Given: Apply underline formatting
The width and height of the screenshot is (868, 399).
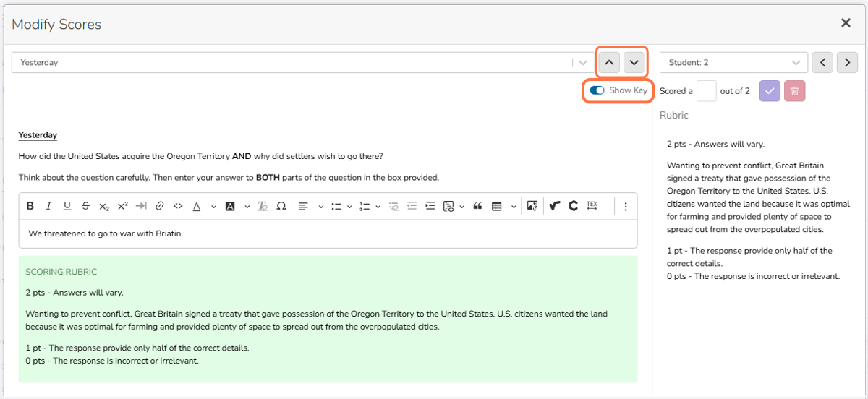Looking at the screenshot, I should [67, 206].
